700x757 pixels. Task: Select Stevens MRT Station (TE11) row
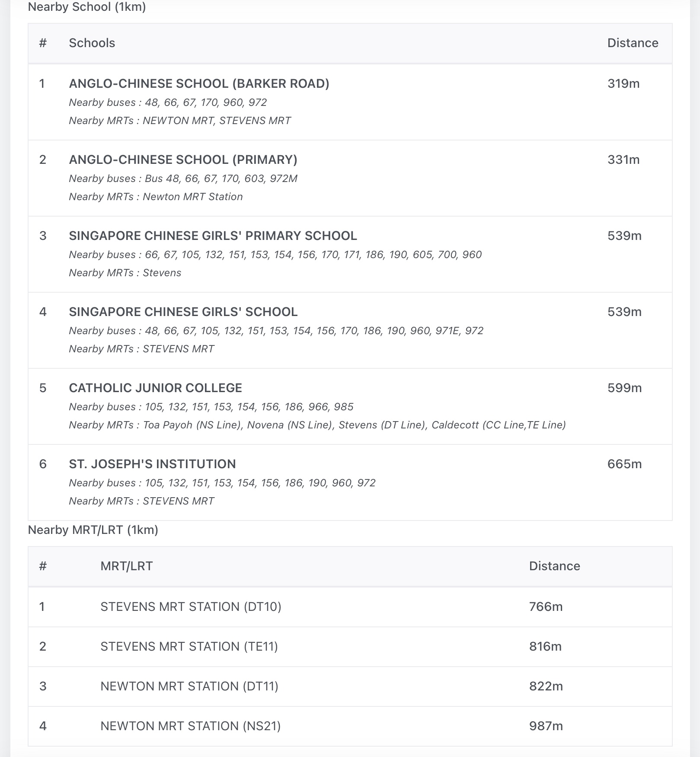point(189,646)
